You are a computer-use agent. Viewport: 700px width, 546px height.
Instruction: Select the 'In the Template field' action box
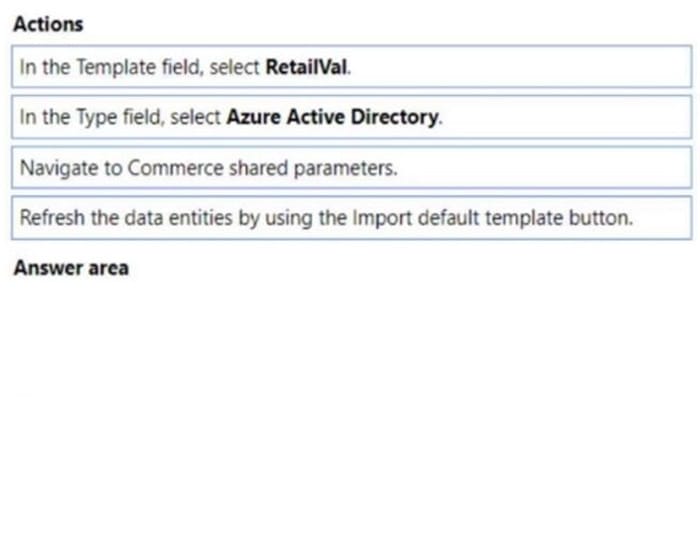pyautogui.click(x=352, y=67)
